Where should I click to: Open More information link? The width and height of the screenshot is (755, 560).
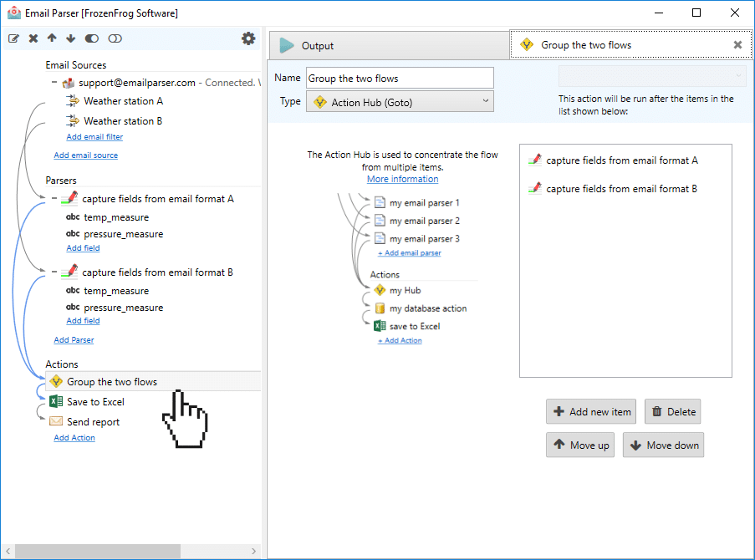coord(402,179)
